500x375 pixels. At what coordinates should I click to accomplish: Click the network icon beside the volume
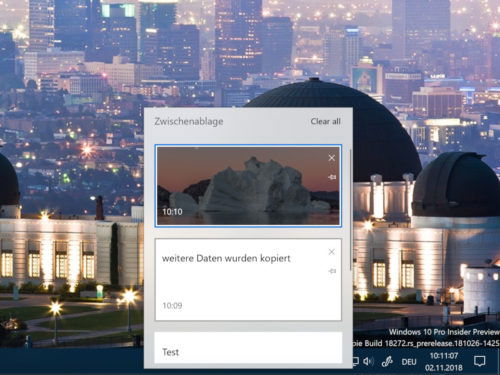pyautogui.click(x=356, y=361)
